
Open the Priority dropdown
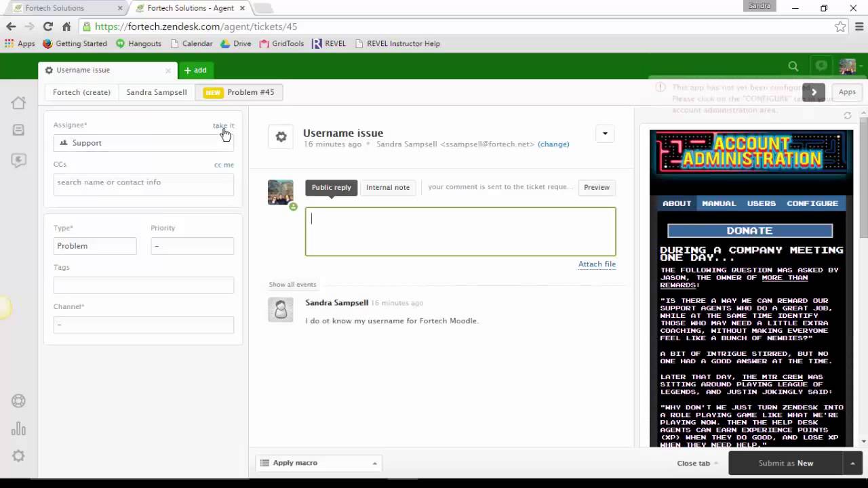[x=192, y=246]
